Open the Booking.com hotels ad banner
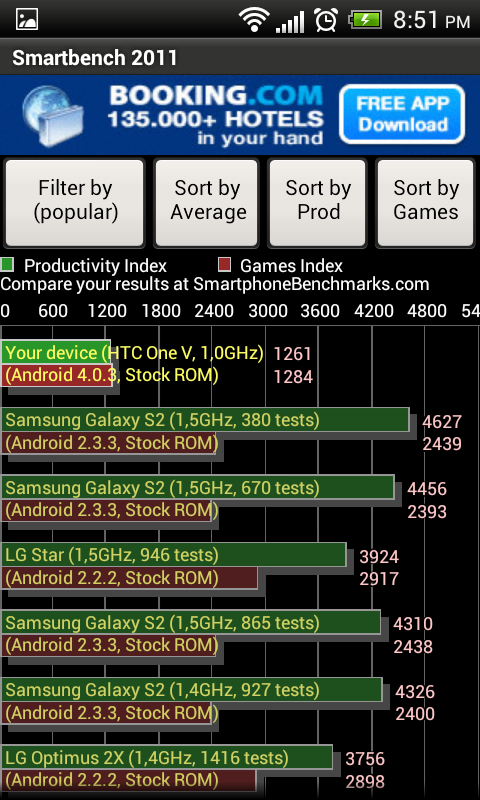The image size is (480, 800). pos(240,115)
